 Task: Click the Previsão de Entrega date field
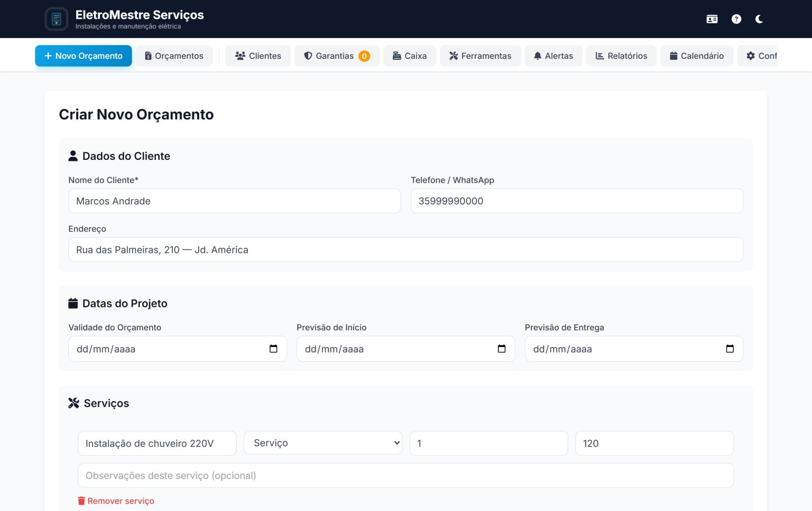tap(634, 349)
